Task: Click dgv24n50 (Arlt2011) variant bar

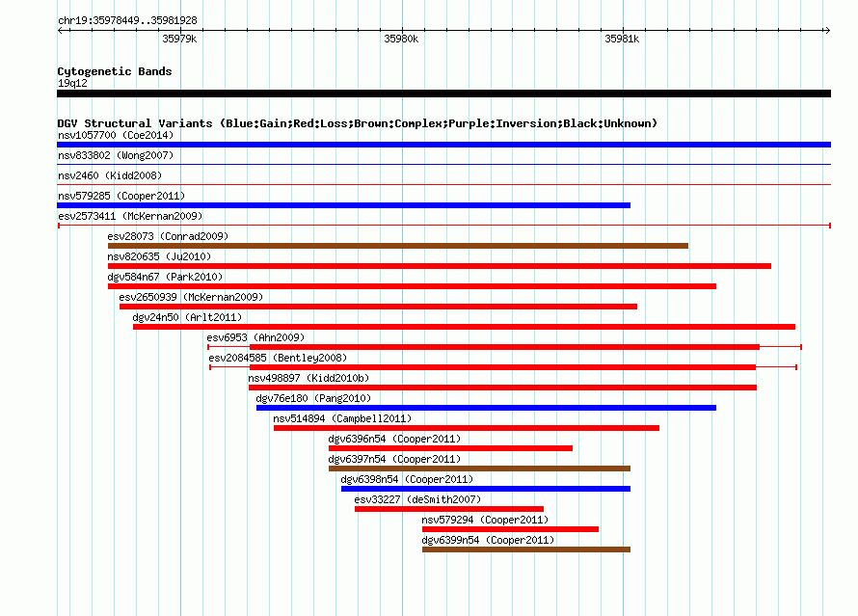Action: tap(464, 327)
